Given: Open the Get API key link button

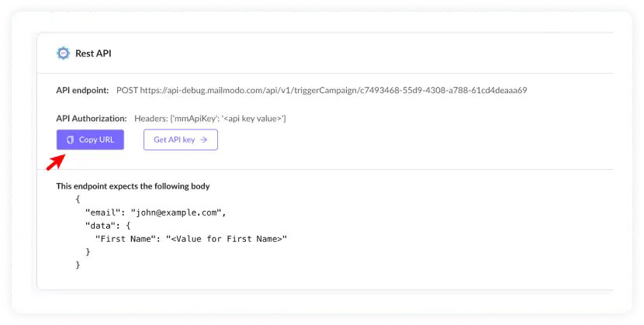Looking at the screenshot, I should [181, 140].
